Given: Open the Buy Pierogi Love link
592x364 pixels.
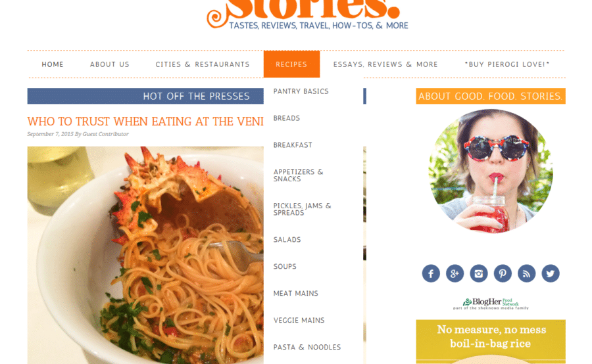Looking at the screenshot, I should [x=507, y=64].
